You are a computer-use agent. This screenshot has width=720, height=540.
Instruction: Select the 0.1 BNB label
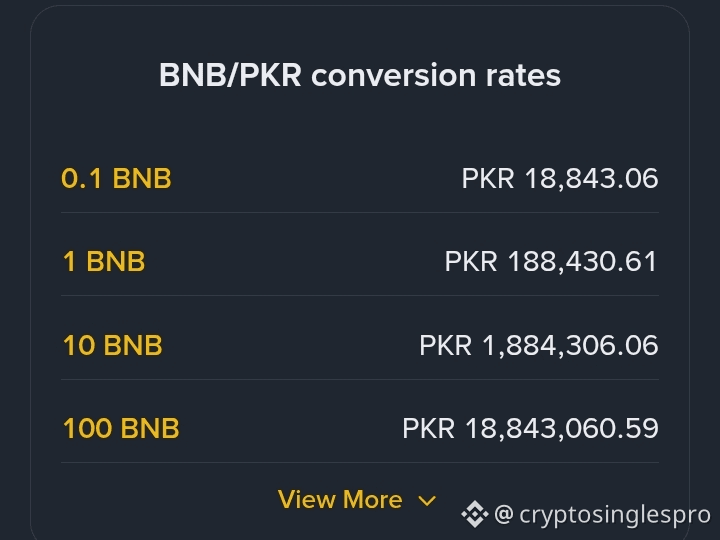(116, 178)
